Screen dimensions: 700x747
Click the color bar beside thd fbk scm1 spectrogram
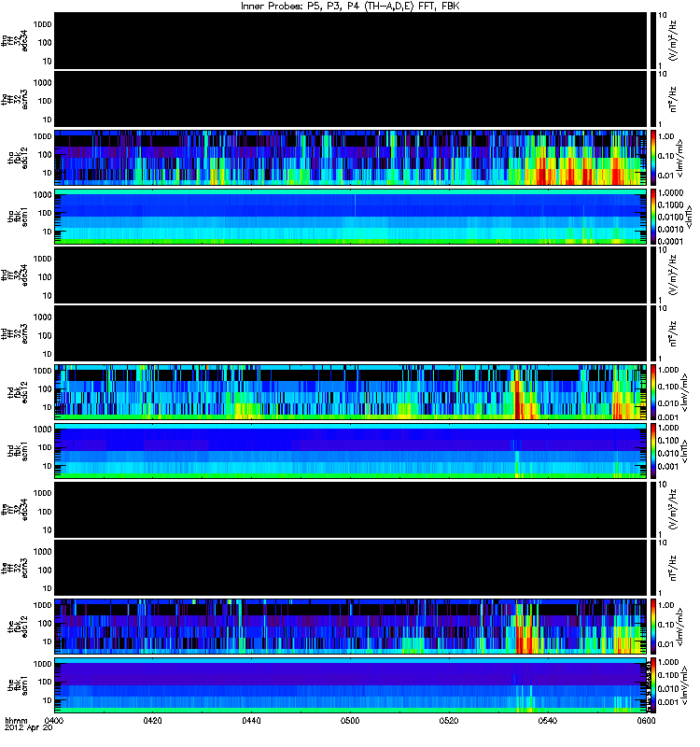(x=652, y=451)
